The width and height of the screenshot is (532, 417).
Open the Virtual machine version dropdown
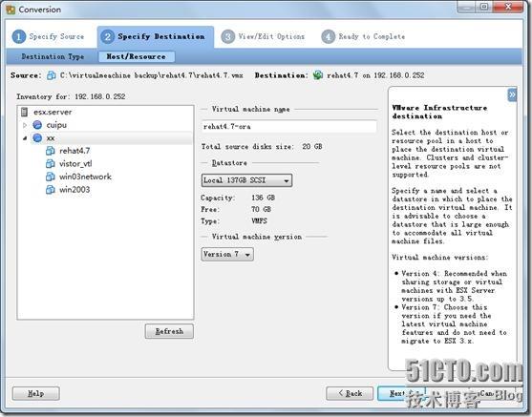pyautogui.click(x=227, y=254)
